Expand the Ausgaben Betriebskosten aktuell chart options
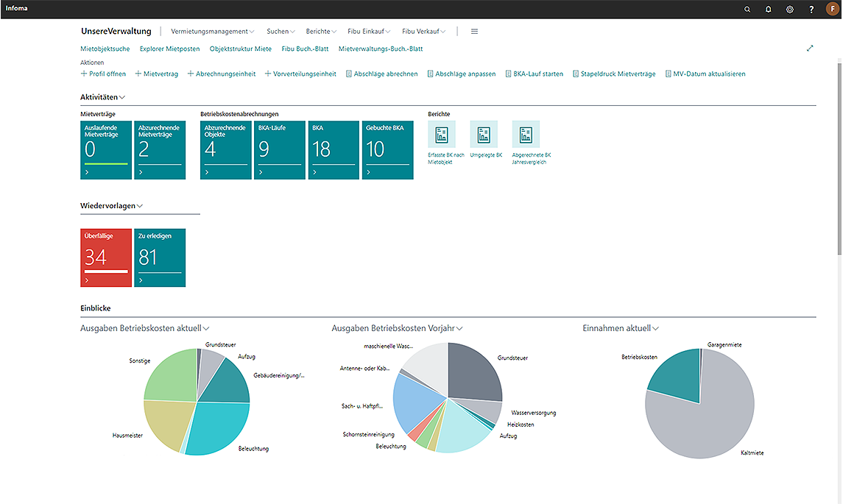The image size is (843, 504). pos(206,328)
